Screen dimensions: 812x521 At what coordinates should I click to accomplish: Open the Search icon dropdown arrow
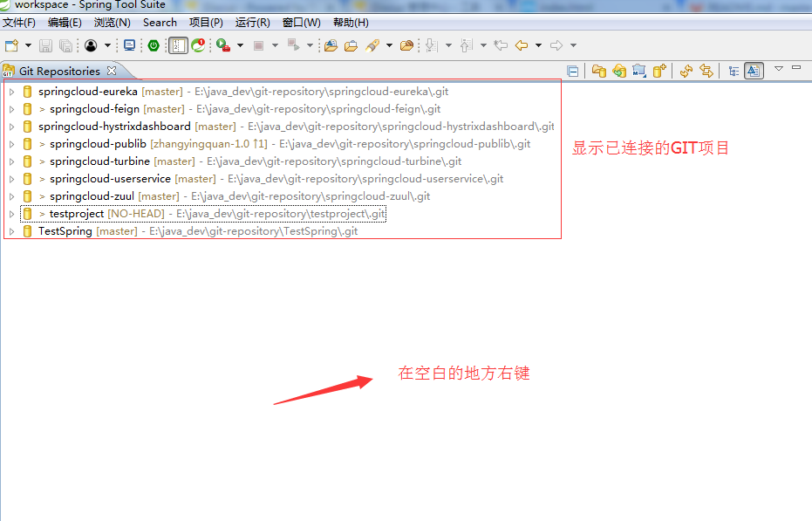pos(389,45)
